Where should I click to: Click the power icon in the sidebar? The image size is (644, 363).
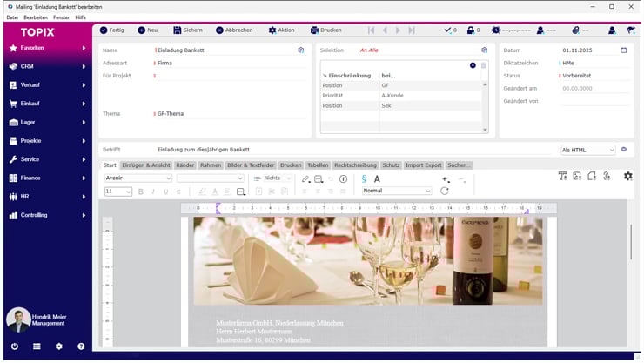coord(14,346)
